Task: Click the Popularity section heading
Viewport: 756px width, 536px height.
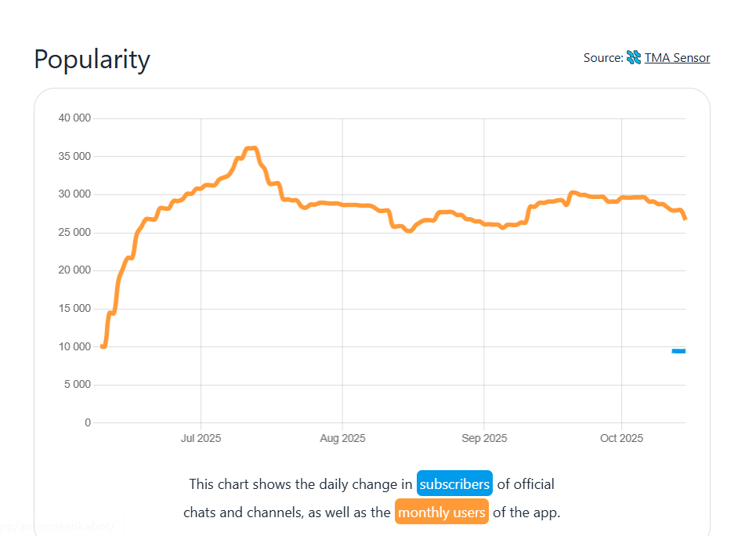Action: point(92,60)
